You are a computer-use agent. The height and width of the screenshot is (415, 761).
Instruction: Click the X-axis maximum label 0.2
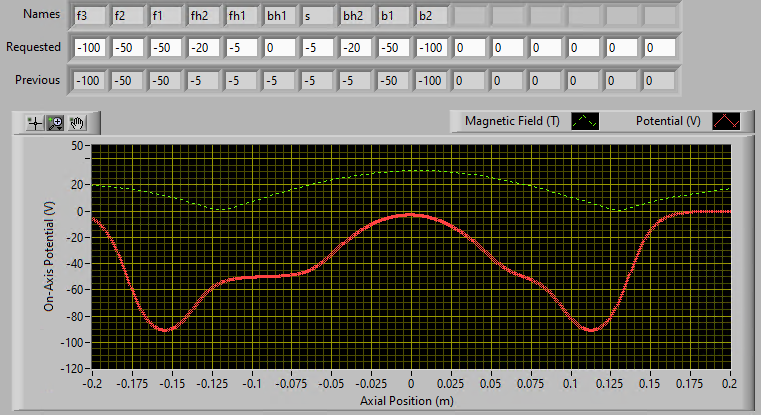[x=729, y=384]
